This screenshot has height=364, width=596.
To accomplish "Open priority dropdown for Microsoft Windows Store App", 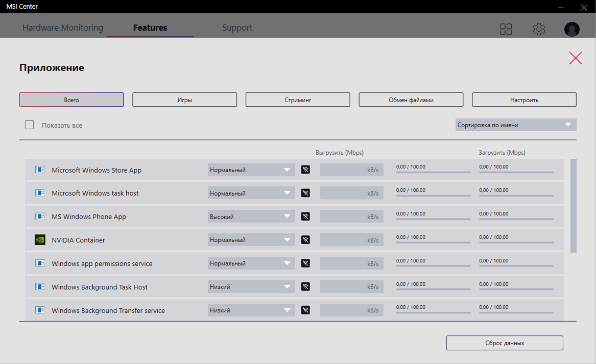I will point(251,170).
